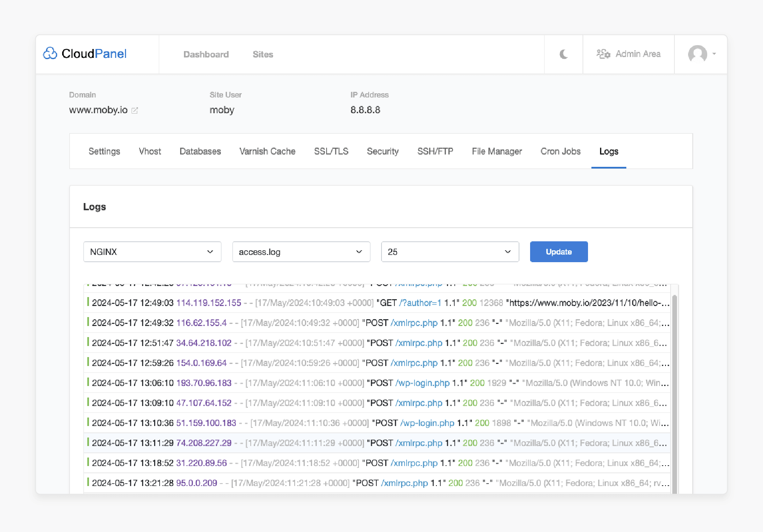Open the File Manager tab
The width and height of the screenshot is (763, 532).
point(497,152)
